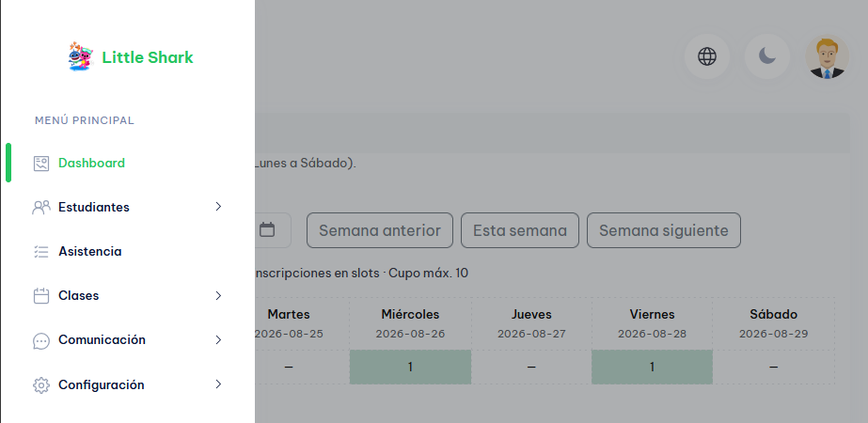Viewport: 868px width, 423px height.
Task: Click the Sábado column header
Action: pos(773,315)
